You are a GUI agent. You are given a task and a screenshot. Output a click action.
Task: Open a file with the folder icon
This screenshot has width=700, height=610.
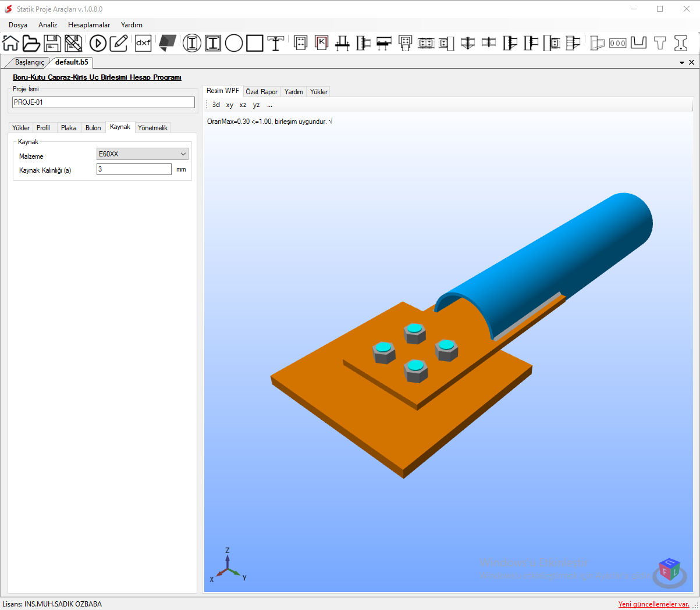(x=31, y=43)
